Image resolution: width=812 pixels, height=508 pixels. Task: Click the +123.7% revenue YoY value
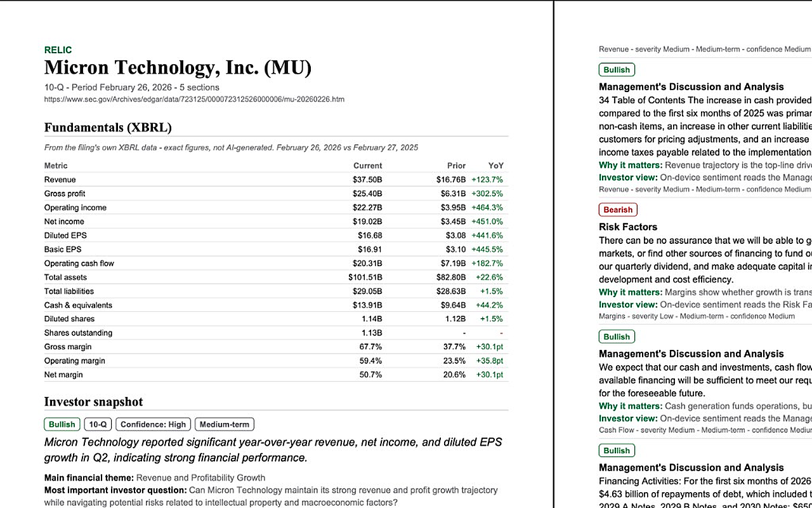(x=487, y=180)
